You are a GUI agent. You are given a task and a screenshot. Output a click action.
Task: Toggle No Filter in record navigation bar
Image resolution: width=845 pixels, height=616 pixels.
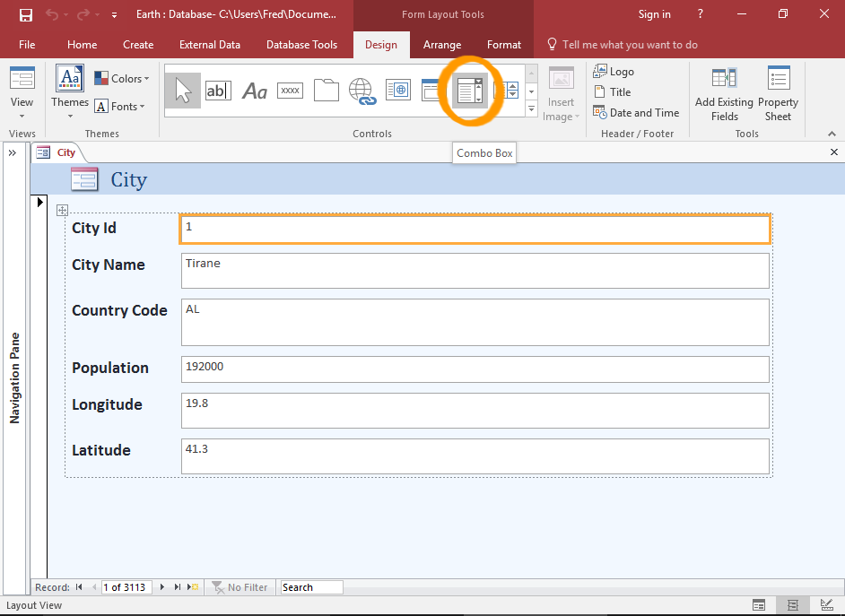pyautogui.click(x=240, y=586)
